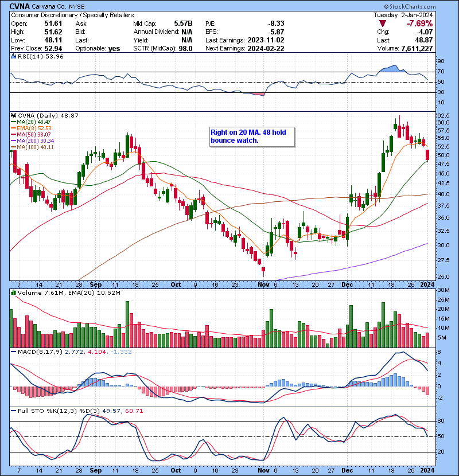Click the Volume 7.61M, EMA(20) 10.52M label
Image resolution: width=459 pixels, height=476 pixels.
pos(69,292)
